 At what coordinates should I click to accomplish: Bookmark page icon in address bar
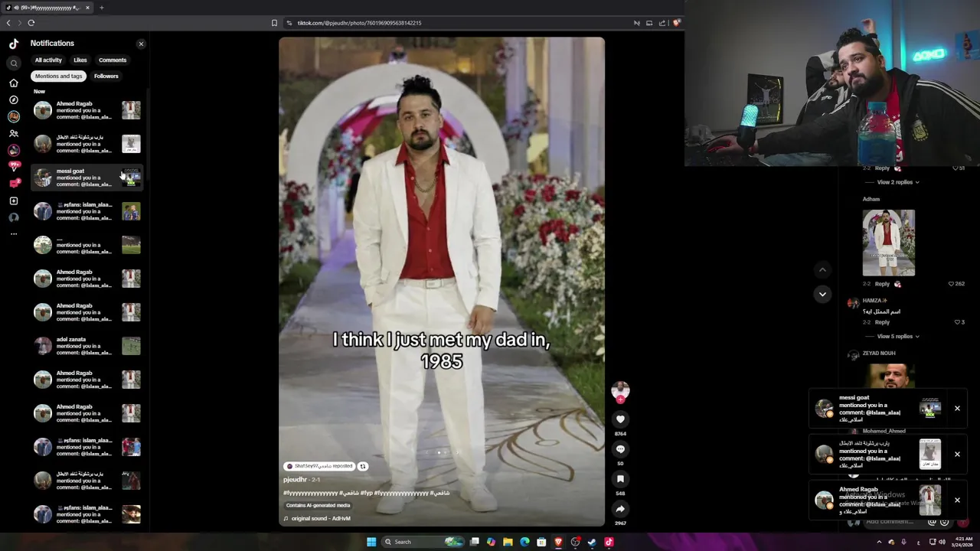click(x=274, y=23)
